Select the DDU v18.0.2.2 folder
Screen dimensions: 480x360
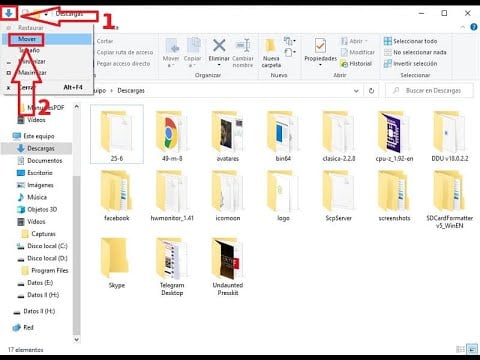pos(450,137)
